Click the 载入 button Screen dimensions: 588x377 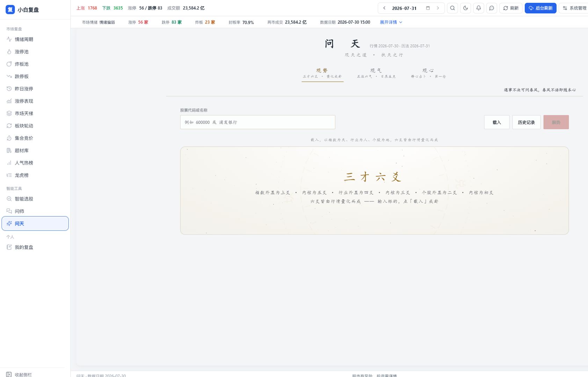(x=496, y=122)
